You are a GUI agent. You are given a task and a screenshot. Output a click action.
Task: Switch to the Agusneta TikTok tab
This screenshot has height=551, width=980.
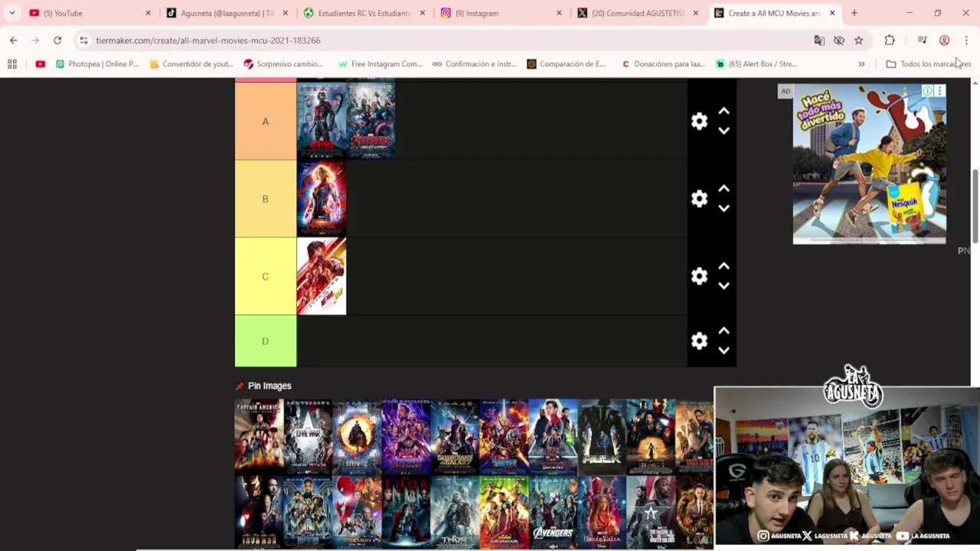pos(227,13)
